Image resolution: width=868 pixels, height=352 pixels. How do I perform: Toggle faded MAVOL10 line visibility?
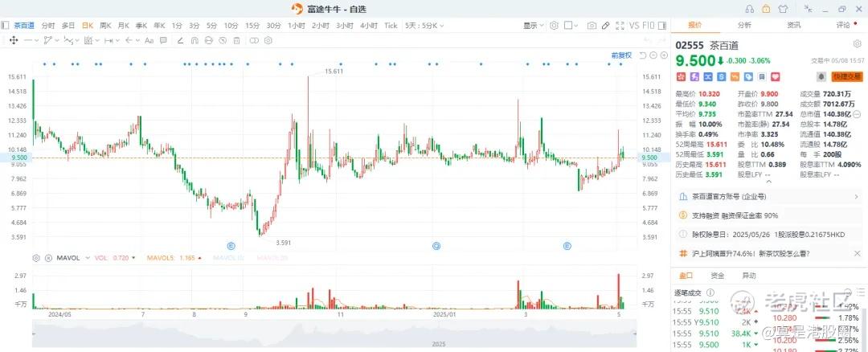click(x=227, y=258)
